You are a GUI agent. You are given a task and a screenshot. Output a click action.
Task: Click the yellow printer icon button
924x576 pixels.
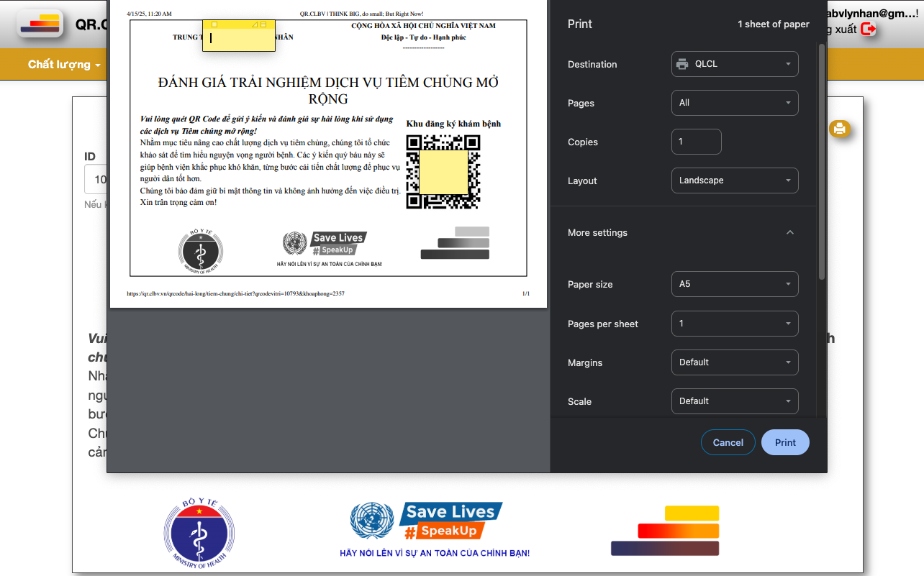point(840,129)
